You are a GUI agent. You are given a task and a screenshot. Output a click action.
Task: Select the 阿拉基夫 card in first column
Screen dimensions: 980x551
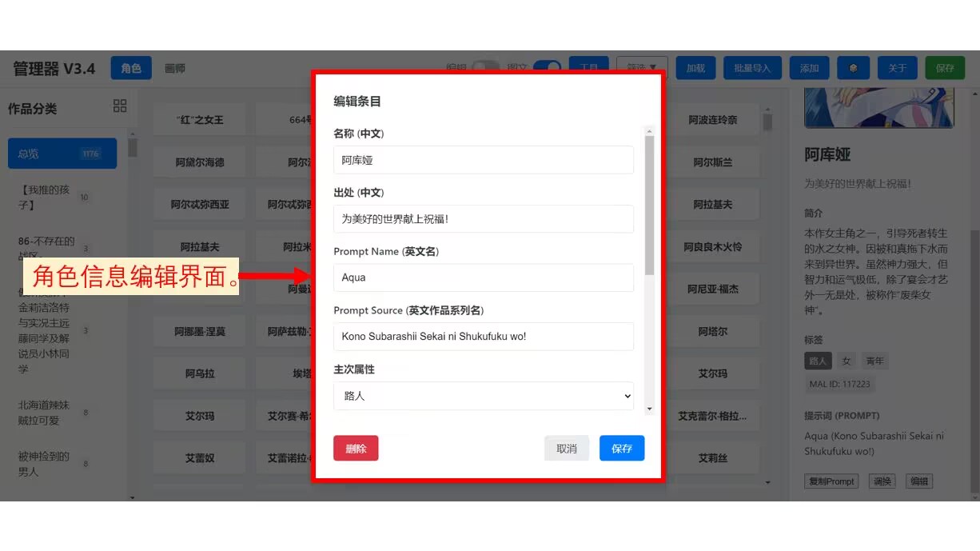[200, 247]
